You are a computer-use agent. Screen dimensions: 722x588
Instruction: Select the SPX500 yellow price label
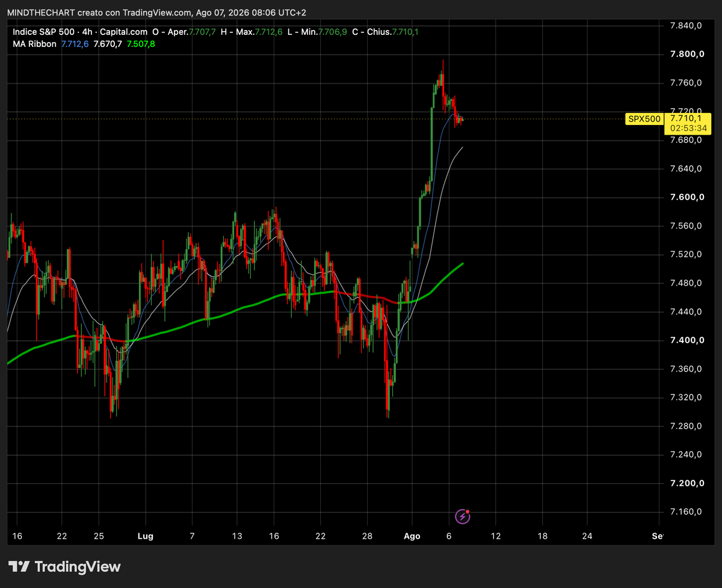click(x=643, y=118)
